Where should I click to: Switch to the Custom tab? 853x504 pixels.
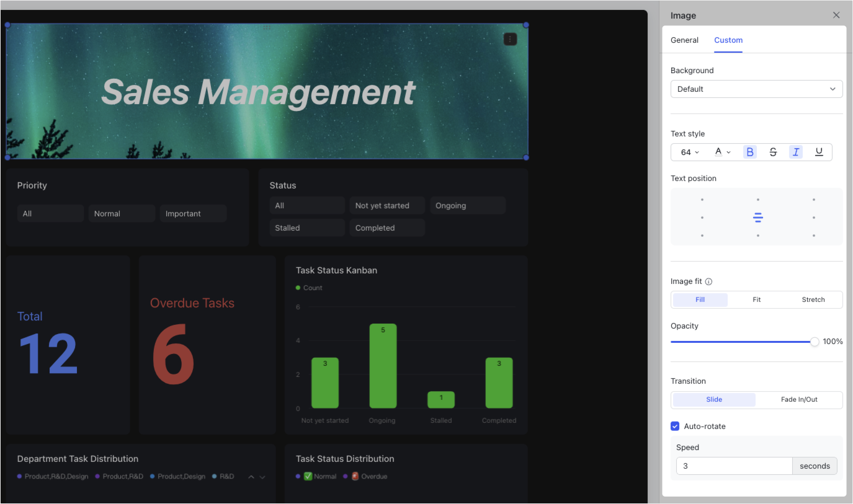point(728,40)
